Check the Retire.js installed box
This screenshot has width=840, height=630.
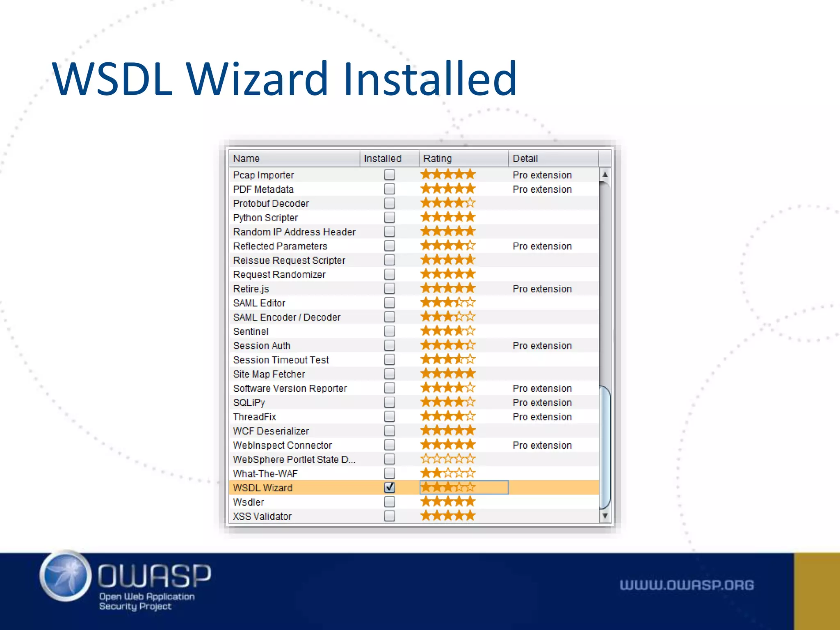(389, 288)
